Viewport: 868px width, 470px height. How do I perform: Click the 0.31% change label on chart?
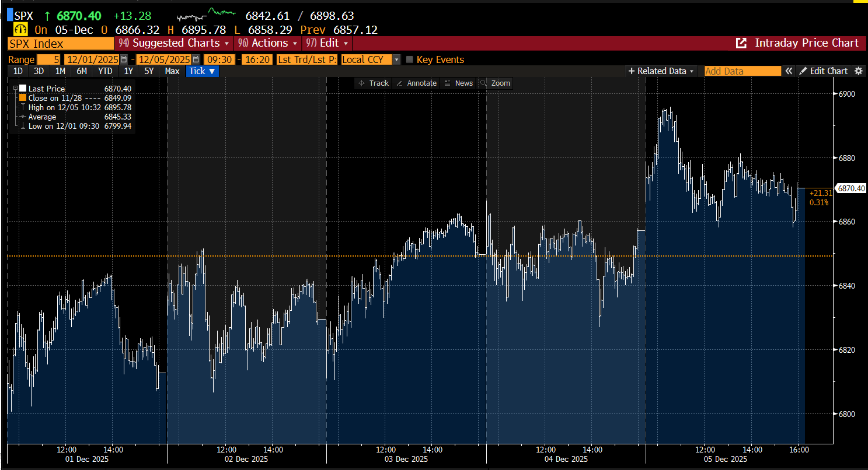[818, 202]
